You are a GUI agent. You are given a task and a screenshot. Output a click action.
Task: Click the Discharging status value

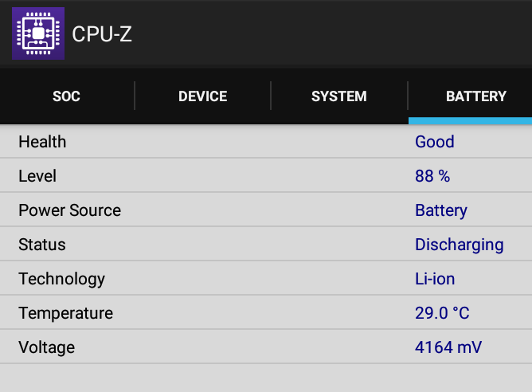click(x=460, y=245)
